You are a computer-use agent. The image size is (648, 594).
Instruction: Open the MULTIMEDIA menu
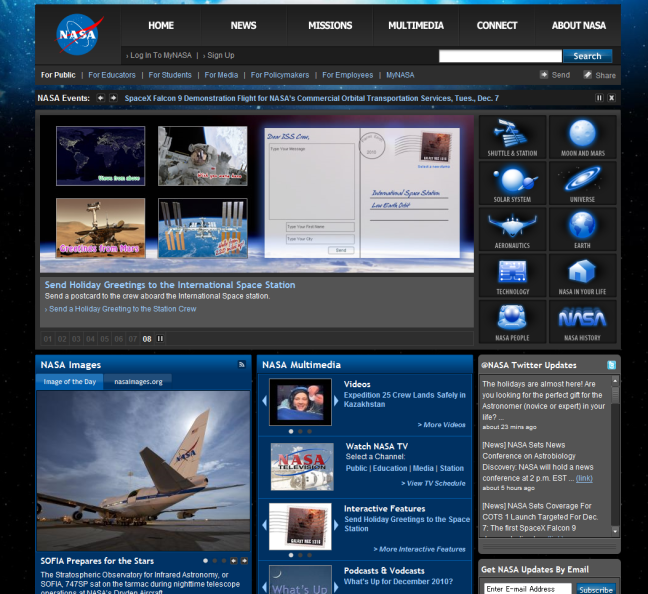pyautogui.click(x=416, y=26)
